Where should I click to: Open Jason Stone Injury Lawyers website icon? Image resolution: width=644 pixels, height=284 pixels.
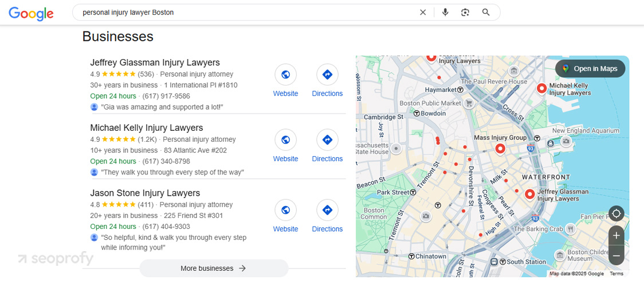285,210
